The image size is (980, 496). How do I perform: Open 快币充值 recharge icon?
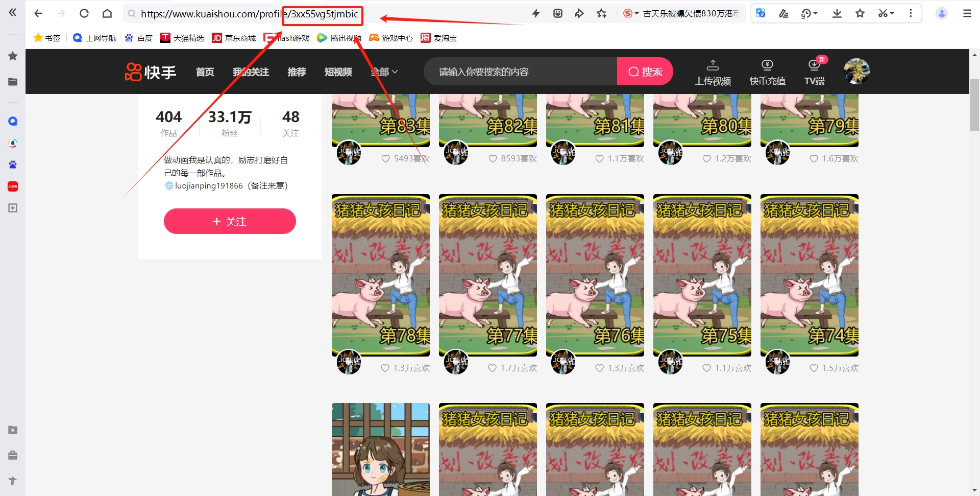(767, 72)
